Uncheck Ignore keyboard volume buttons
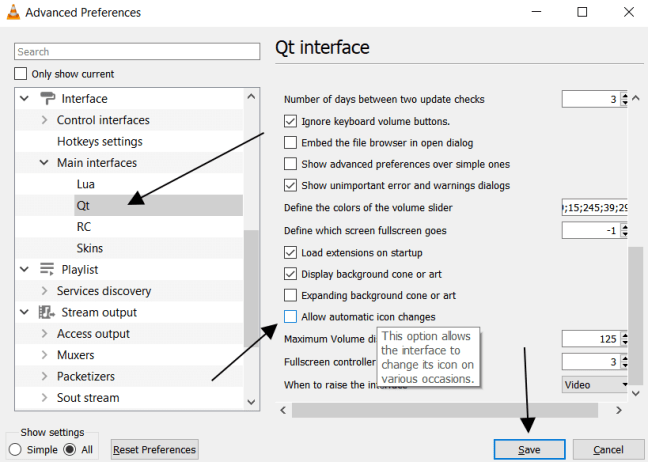 tap(291, 121)
